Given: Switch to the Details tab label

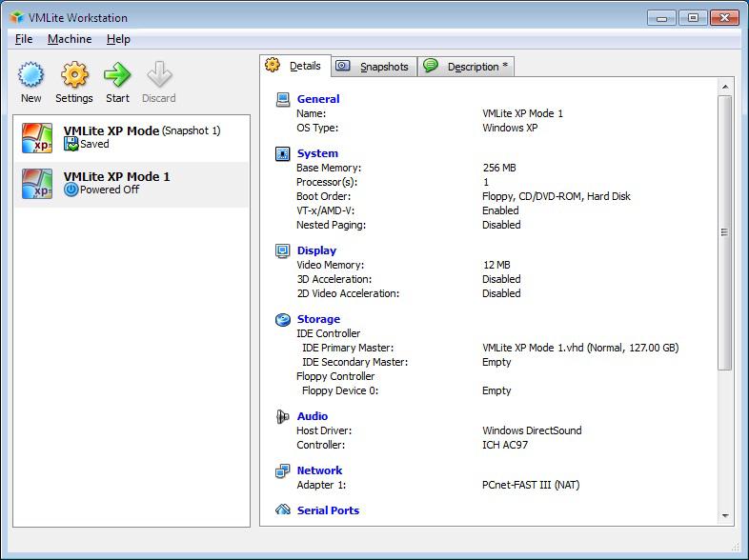Looking at the screenshot, I should 305,66.
